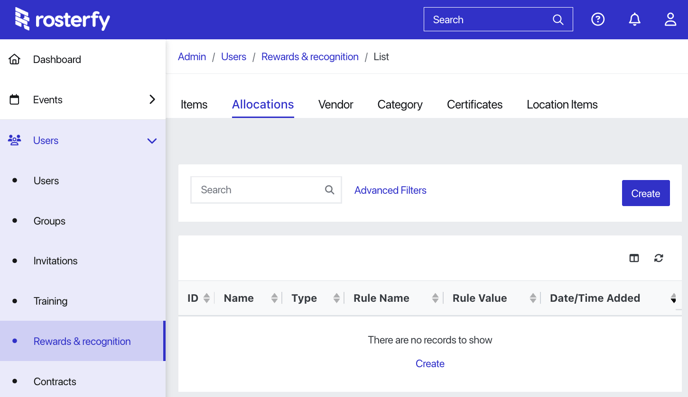
Task: Open Advanced Filters link
Action: click(390, 190)
